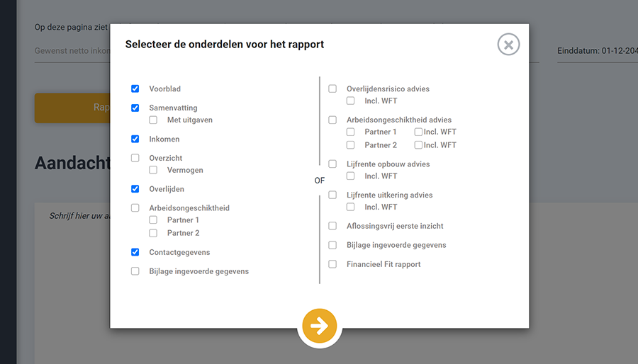Enable the Vermogen sub-option
The height and width of the screenshot is (364, 638).
[x=153, y=170]
